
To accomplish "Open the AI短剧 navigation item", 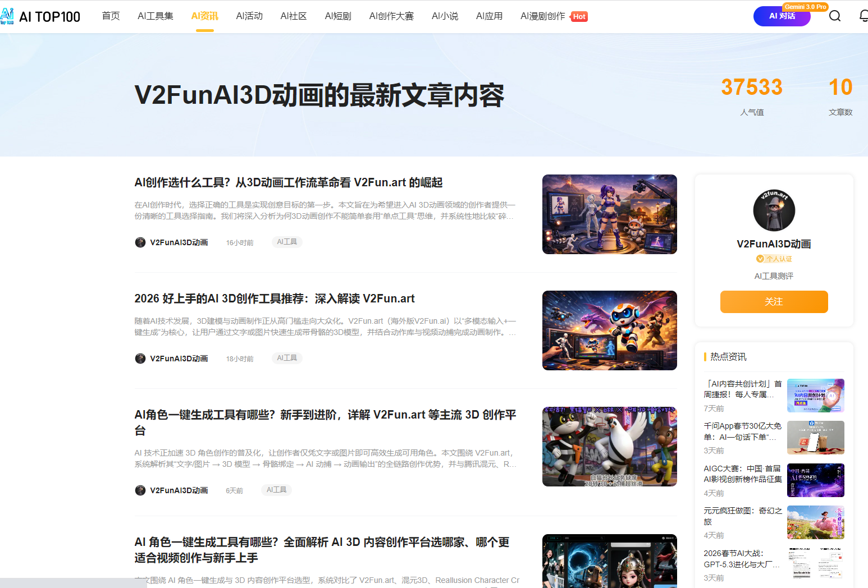I will click(338, 16).
